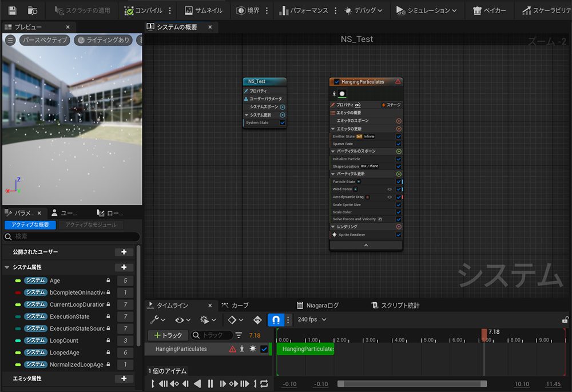The image size is (572, 392).
Task: Click the timeline lock icon
Action: [x=565, y=319]
